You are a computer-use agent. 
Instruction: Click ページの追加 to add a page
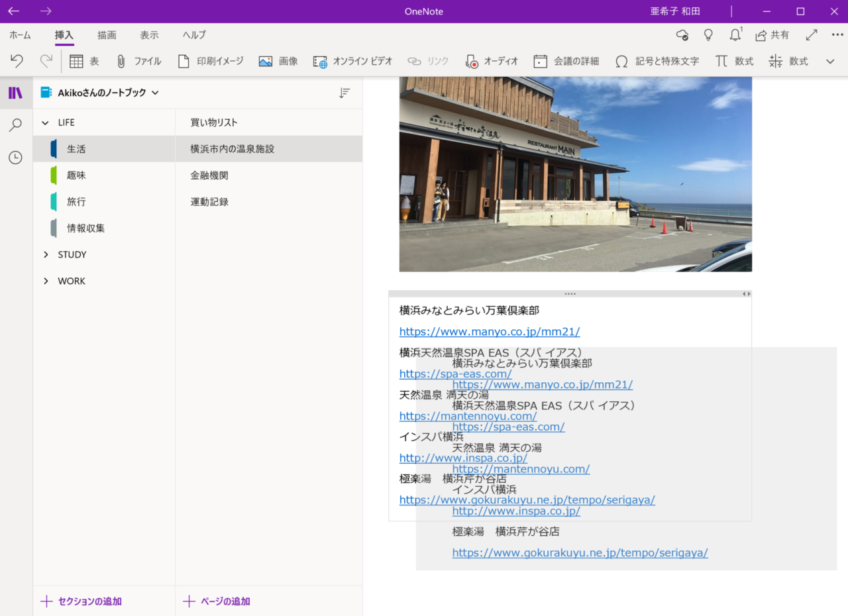coord(217,601)
